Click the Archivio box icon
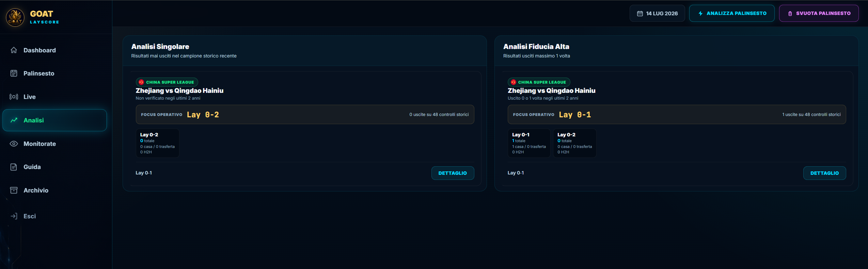Screen dimensions: 868x269 pos(14,190)
